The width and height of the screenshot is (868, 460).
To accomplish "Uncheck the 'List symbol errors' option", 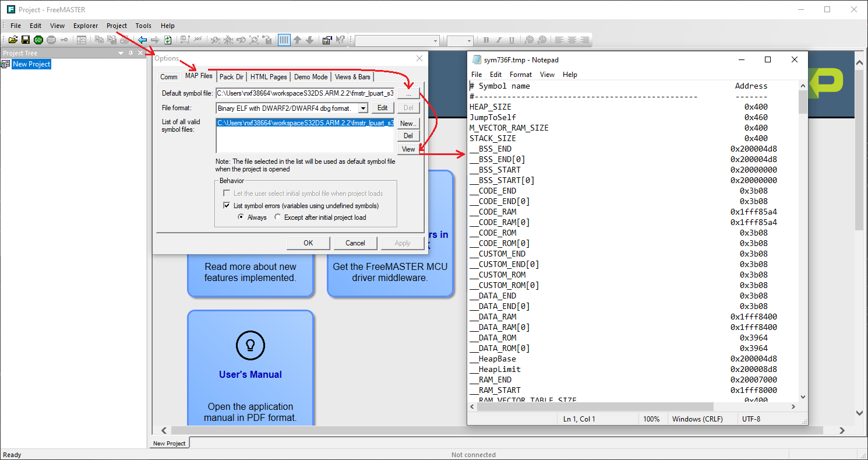I will [x=227, y=205].
